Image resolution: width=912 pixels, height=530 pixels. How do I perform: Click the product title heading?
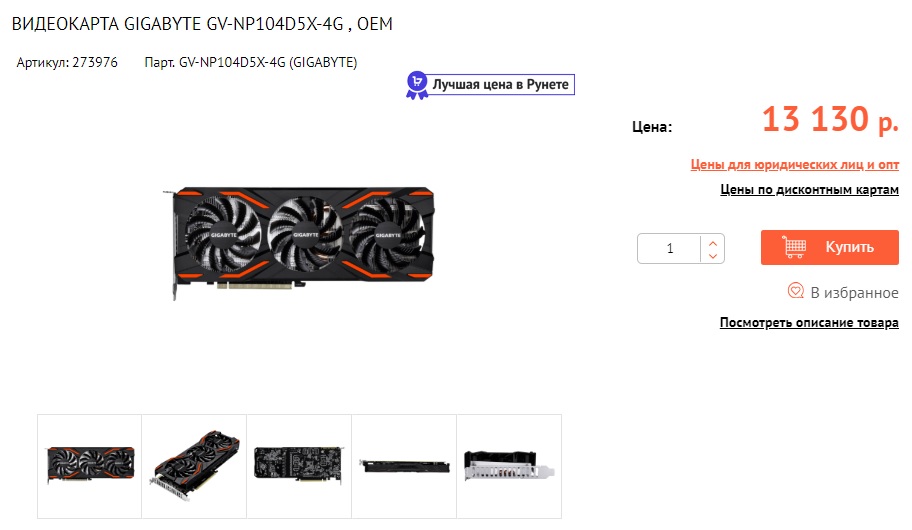coord(202,24)
